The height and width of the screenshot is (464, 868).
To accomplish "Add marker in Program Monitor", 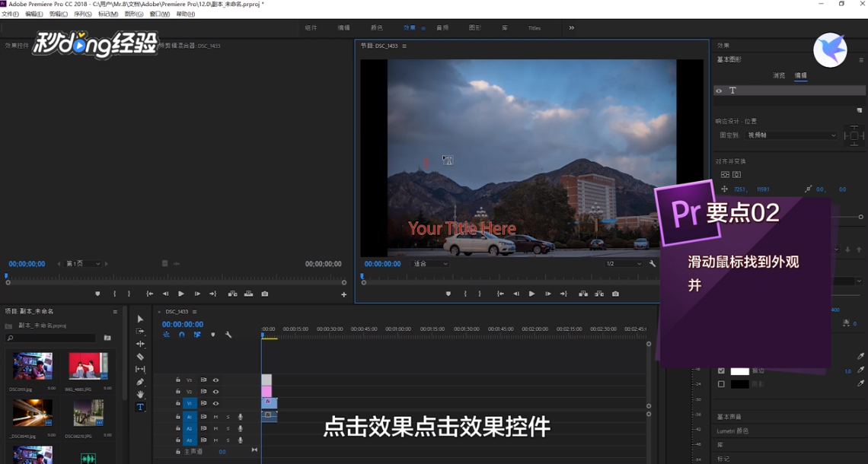I will 448,294.
